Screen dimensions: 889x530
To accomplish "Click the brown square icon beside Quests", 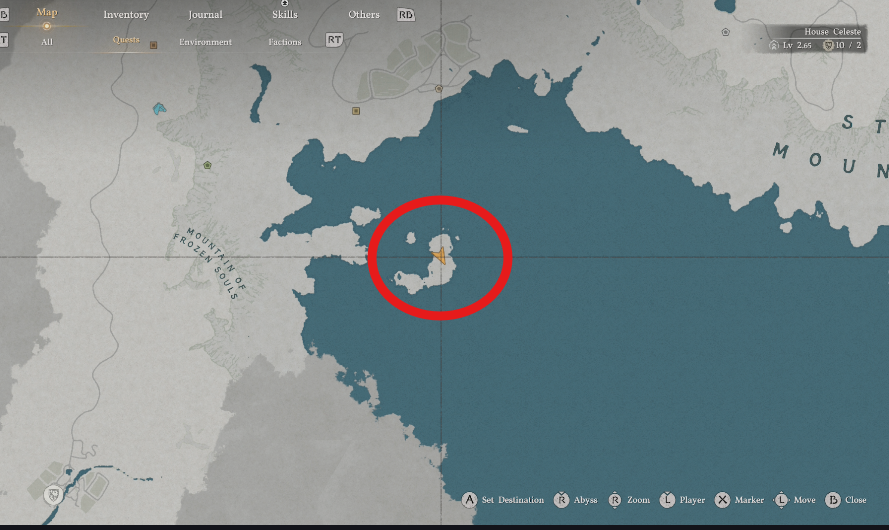I will (153, 45).
